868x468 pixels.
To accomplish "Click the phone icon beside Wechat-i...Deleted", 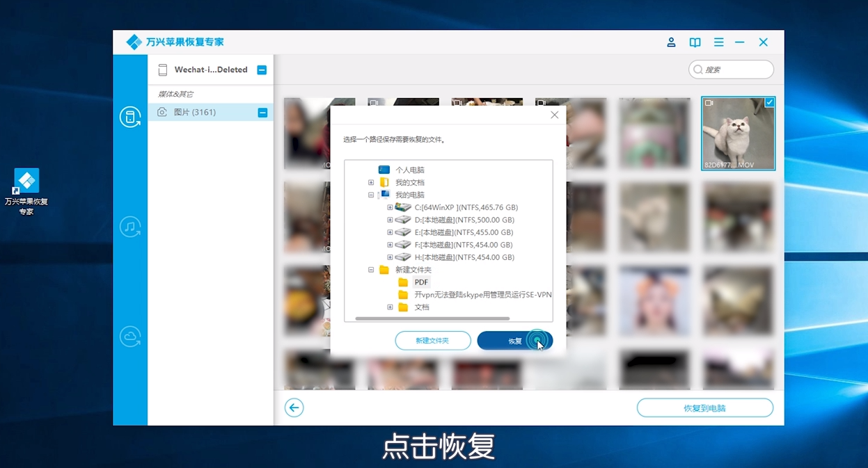I will [x=163, y=69].
